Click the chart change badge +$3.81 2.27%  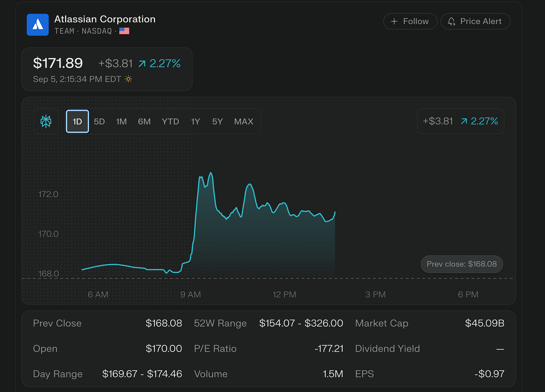460,121
